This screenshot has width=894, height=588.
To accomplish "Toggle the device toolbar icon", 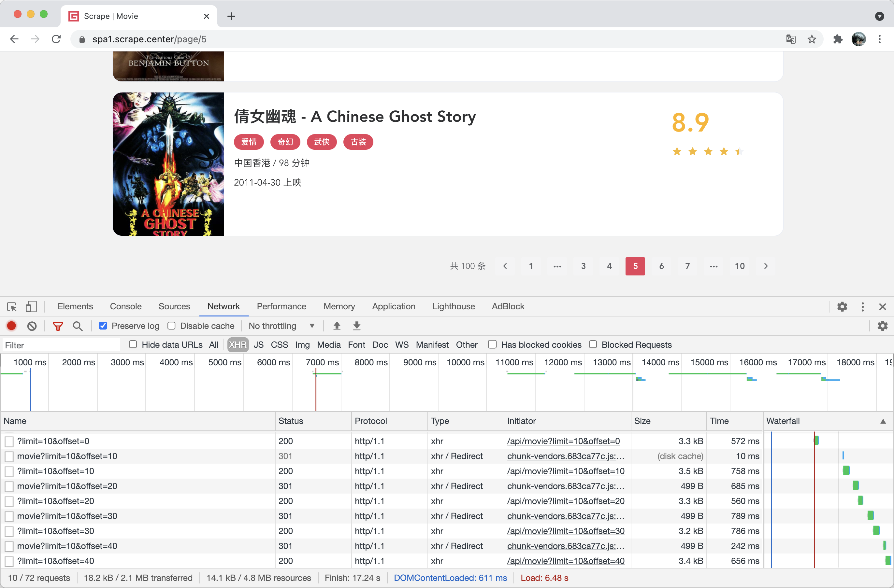I will point(31,307).
